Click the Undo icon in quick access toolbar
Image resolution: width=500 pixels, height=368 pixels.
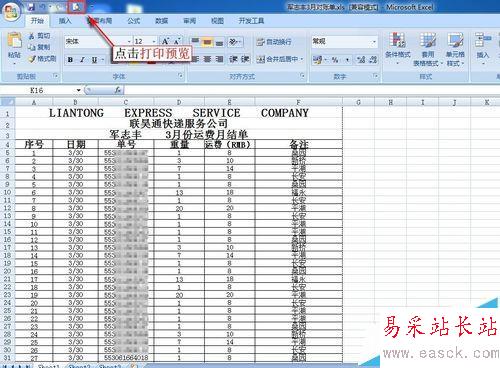click(x=42, y=7)
